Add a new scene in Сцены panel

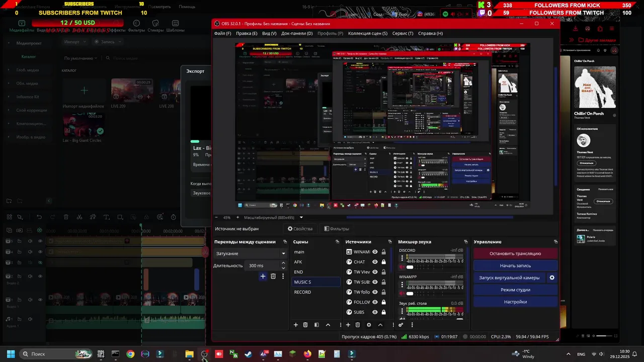[296, 325]
